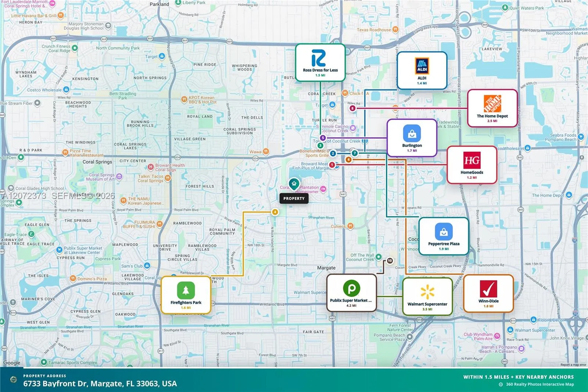Click the Wawa food pin

[266, 152]
